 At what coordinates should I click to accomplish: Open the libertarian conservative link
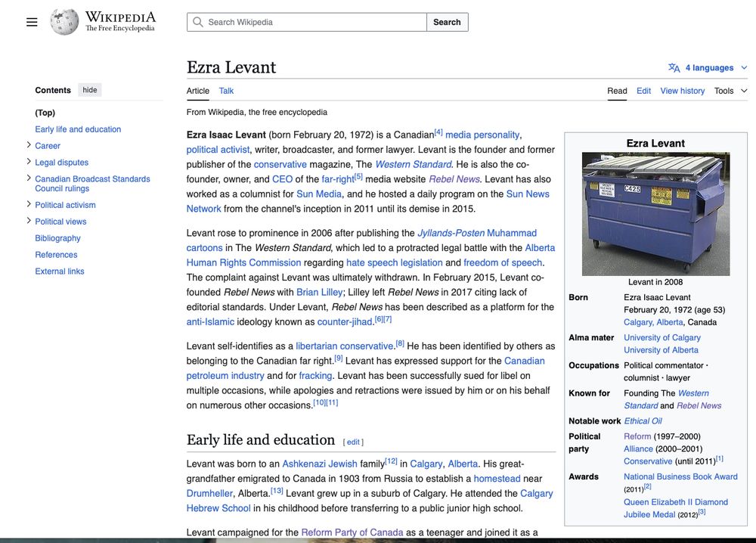tap(344, 346)
